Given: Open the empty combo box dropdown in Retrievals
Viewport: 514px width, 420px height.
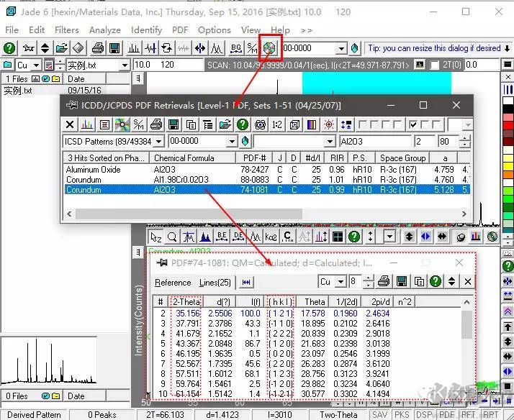Looking at the screenshot, I should 330,142.
